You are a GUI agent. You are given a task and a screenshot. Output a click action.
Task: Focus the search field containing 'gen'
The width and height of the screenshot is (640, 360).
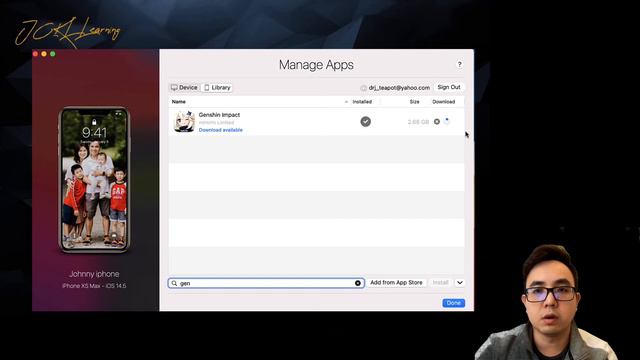[x=266, y=283]
